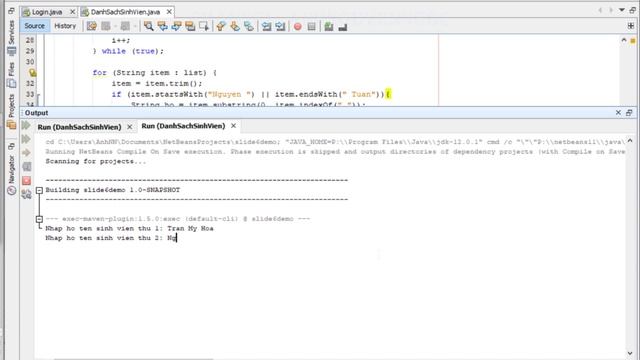640x360 pixels.
Task: Click the editor scrollbar up arrow
Action: click(624, 40)
